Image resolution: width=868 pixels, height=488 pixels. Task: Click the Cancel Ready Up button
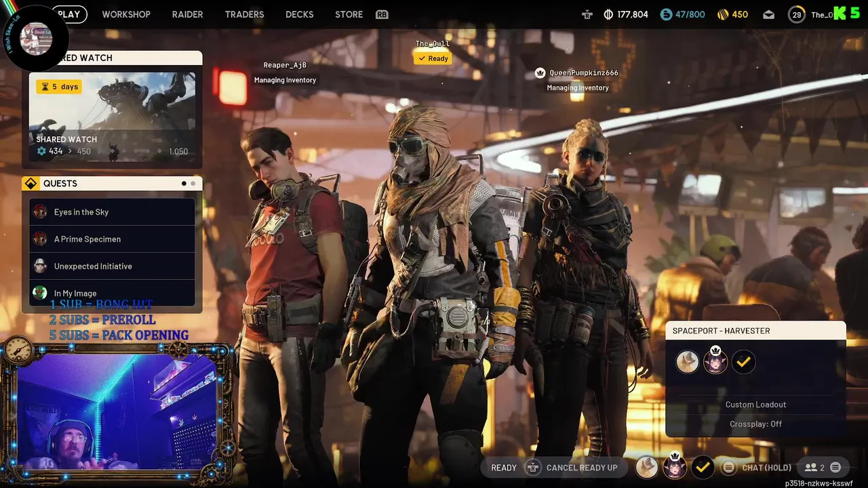tap(582, 468)
